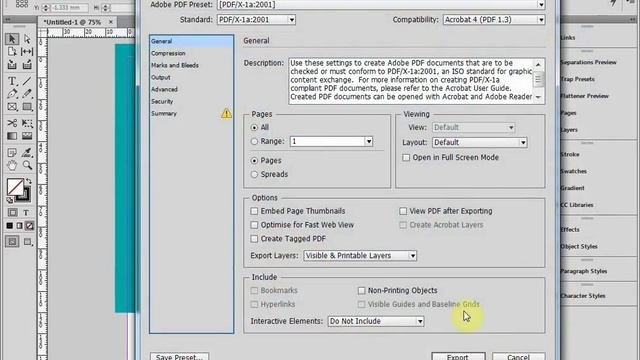This screenshot has width=640, height=360.
Task: Tick the Non-Printing Objects checkbox
Action: 361,291
